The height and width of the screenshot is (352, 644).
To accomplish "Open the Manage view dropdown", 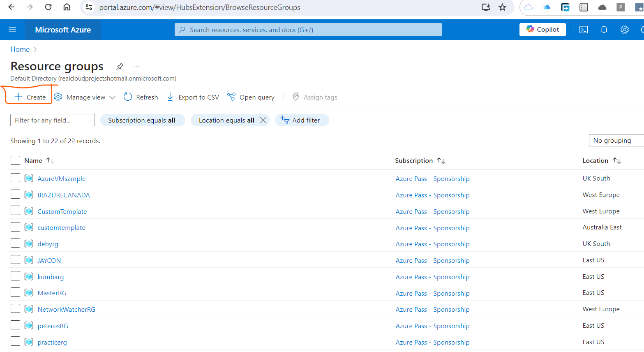I will click(x=85, y=97).
